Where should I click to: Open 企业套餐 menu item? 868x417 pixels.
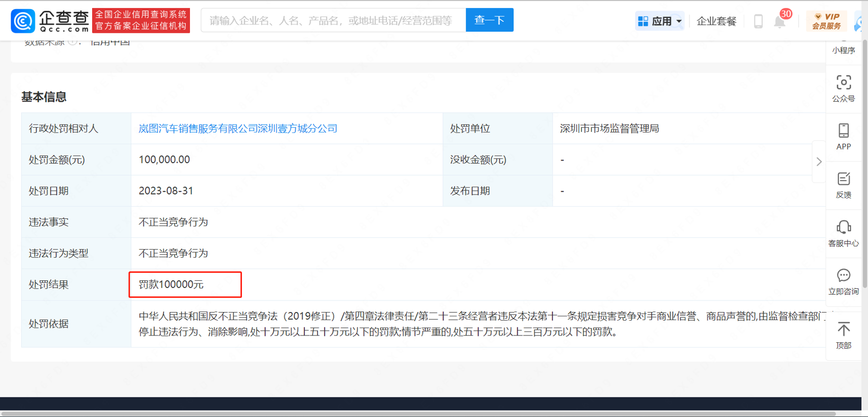717,21
